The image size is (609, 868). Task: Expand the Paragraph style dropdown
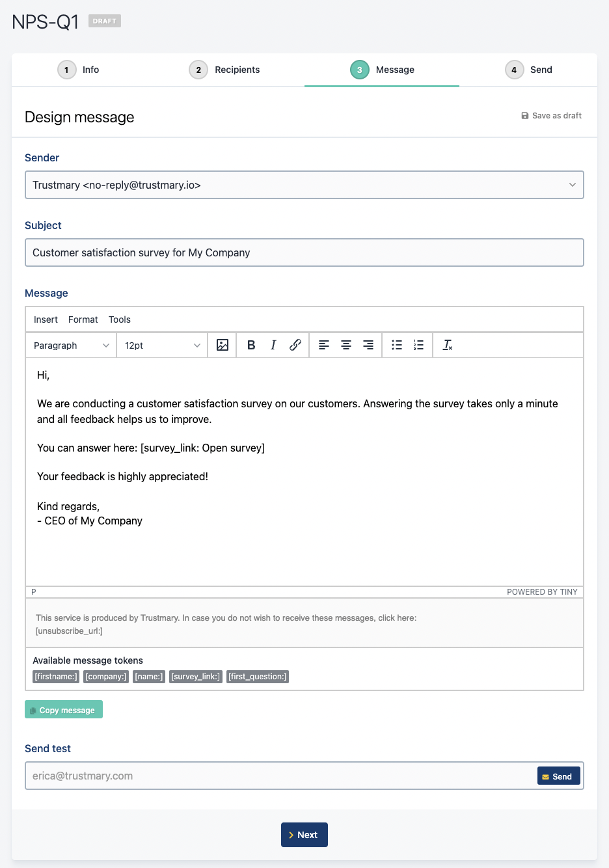pyautogui.click(x=71, y=346)
